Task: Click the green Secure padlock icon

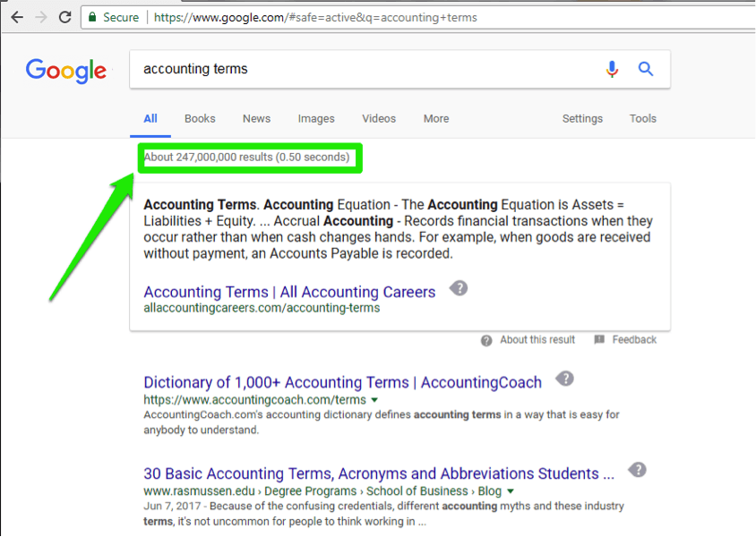Action: (91, 17)
